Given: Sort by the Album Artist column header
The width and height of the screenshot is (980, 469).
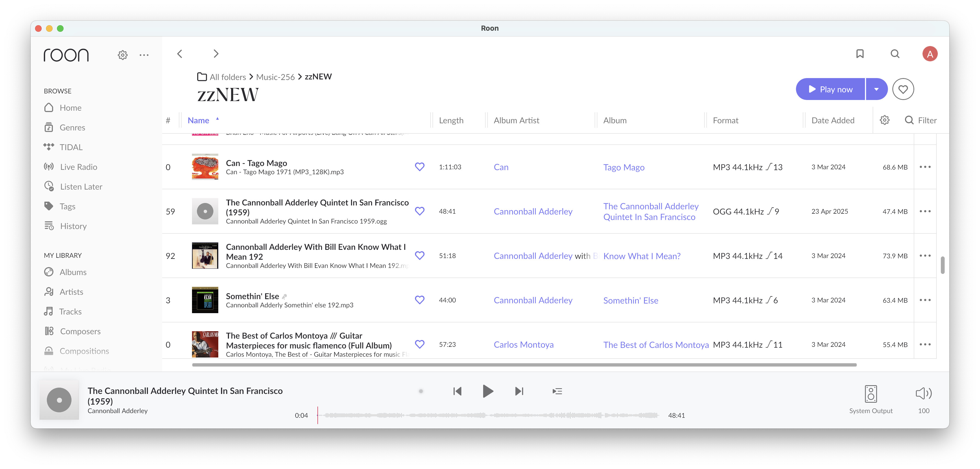Looking at the screenshot, I should click(x=516, y=120).
